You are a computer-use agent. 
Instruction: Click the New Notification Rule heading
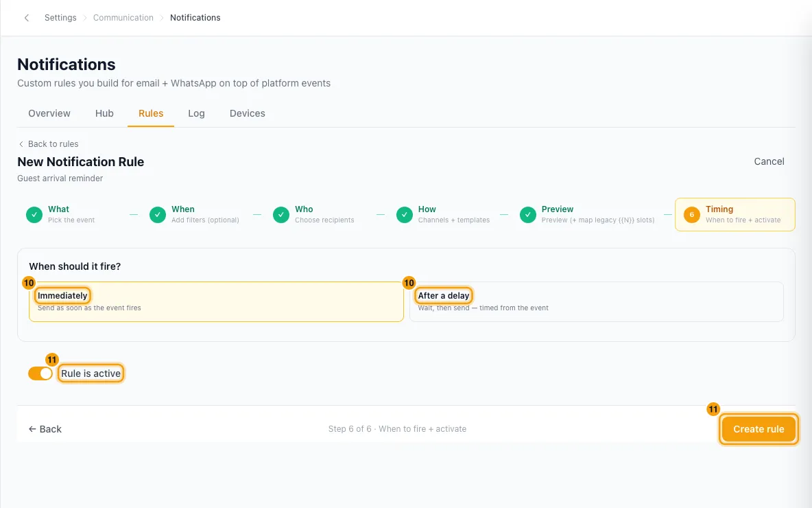click(x=81, y=162)
